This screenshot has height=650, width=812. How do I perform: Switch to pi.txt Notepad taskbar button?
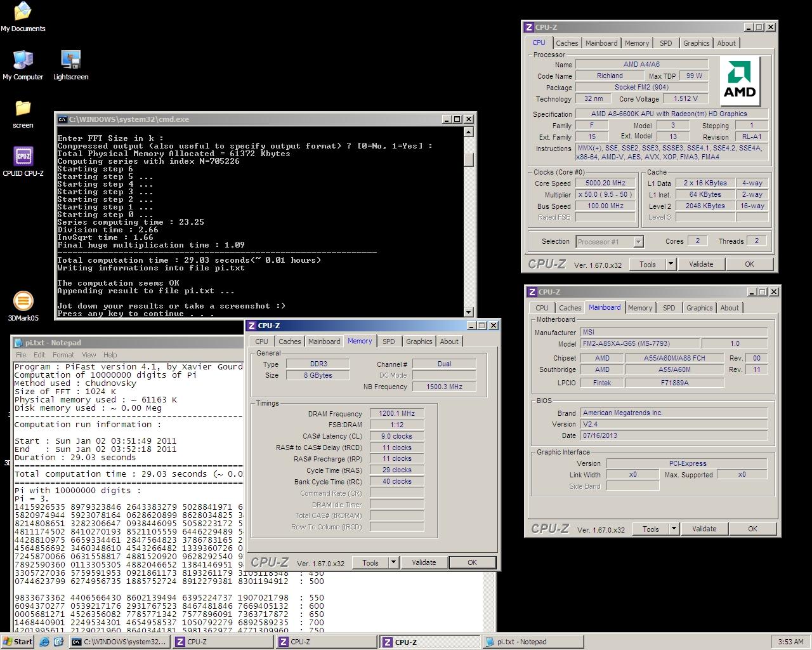point(532,642)
